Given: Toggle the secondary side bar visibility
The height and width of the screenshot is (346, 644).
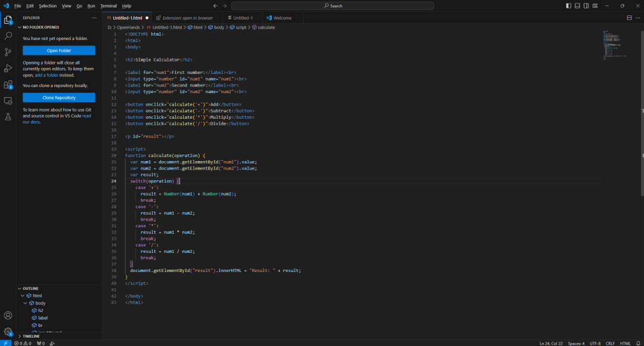Looking at the screenshot, I should click(x=586, y=6).
